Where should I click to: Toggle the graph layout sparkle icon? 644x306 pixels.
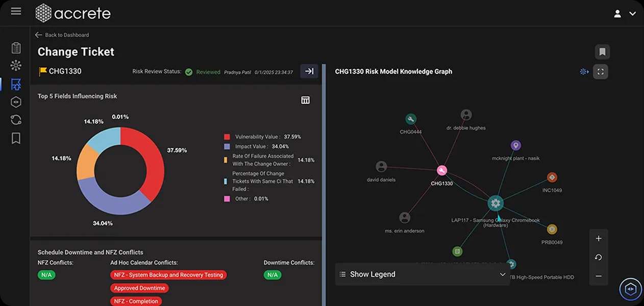click(584, 71)
